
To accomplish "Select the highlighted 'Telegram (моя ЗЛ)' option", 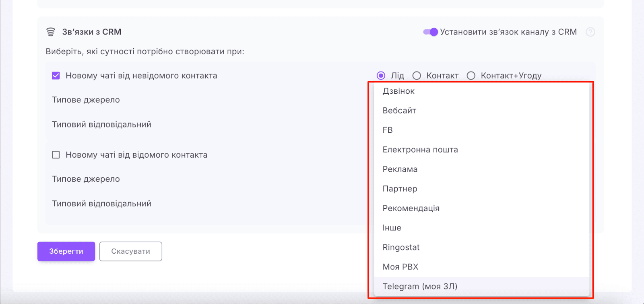I will (420, 286).
